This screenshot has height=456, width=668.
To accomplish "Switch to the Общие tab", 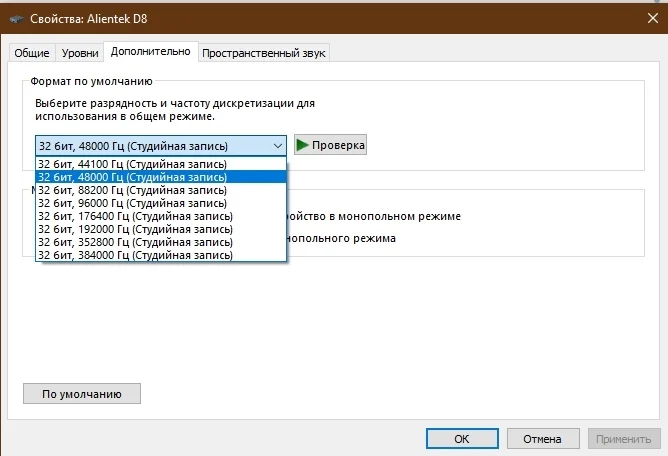I will [32, 53].
